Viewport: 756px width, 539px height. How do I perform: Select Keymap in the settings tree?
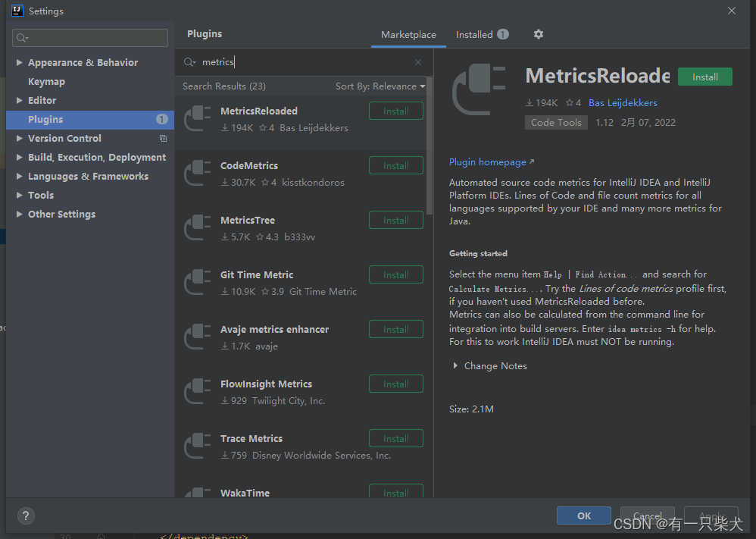coord(46,82)
